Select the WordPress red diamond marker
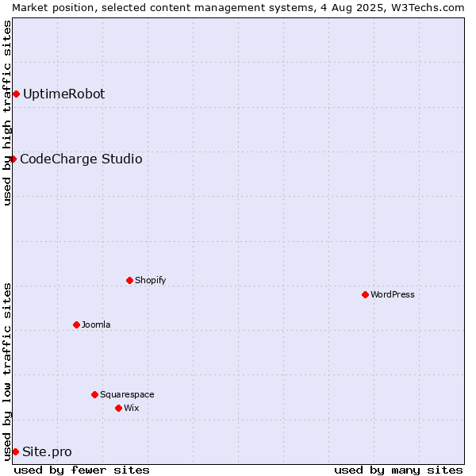Viewport: 476px width, 476px height. [x=365, y=295]
